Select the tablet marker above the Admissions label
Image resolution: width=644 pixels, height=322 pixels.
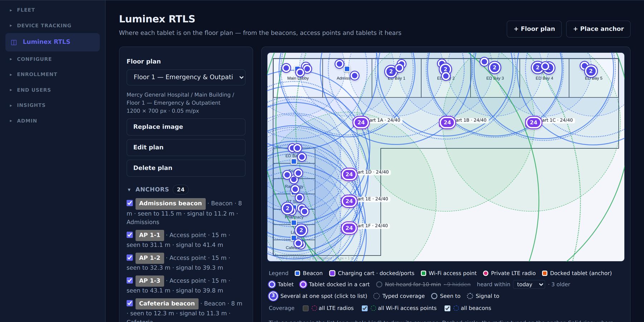pos(339,64)
